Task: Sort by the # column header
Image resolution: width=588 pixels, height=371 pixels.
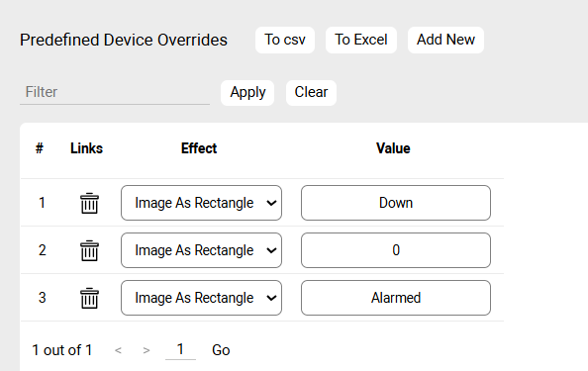Action: point(40,148)
